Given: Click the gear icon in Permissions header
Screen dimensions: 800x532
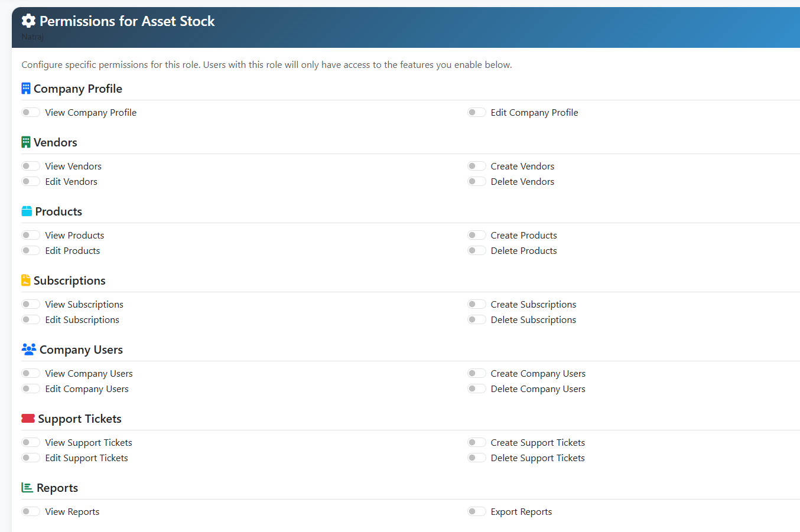Looking at the screenshot, I should pos(28,21).
